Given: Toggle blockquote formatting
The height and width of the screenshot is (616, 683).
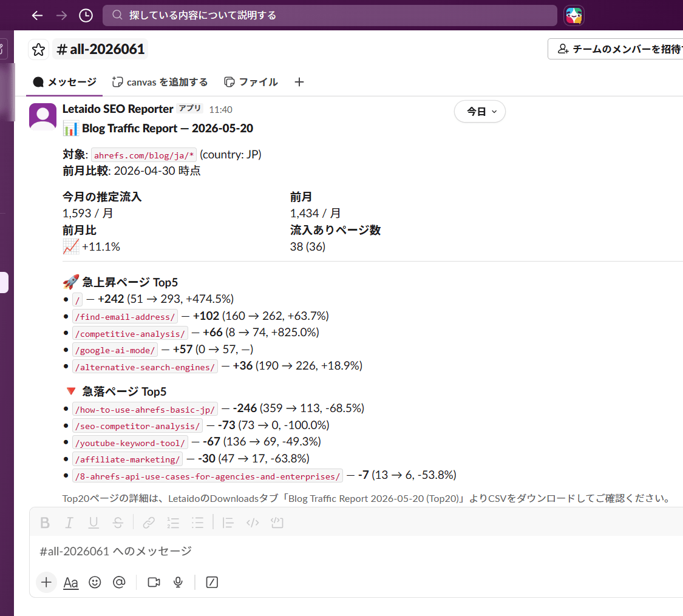Looking at the screenshot, I should 228,523.
